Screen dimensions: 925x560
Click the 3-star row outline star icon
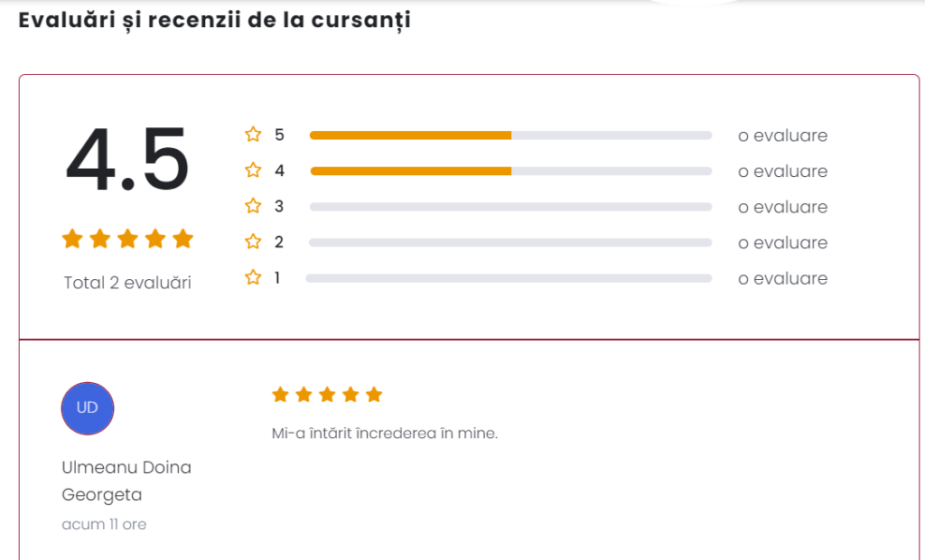coord(253,207)
